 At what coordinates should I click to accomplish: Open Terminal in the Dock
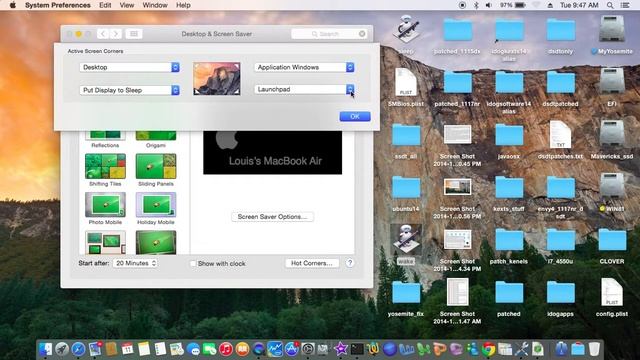[x=357, y=349]
